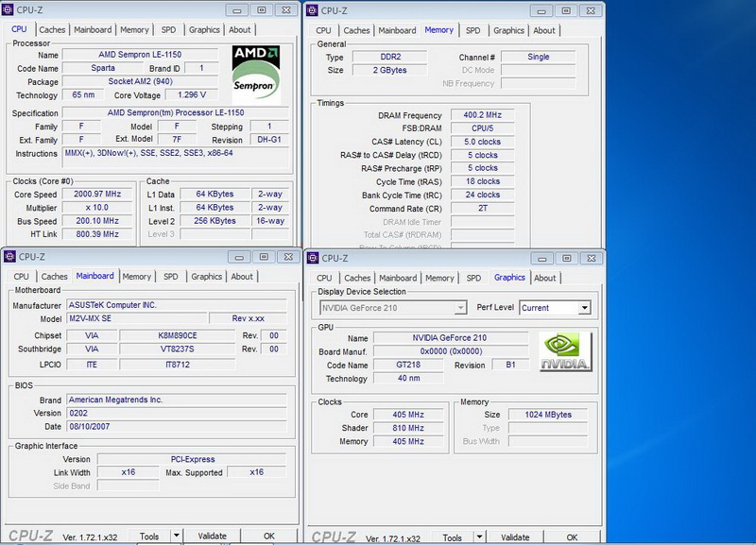Click the Core Voltage value 1.296 V
This screenshot has width=756, height=545.
click(192, 95)
